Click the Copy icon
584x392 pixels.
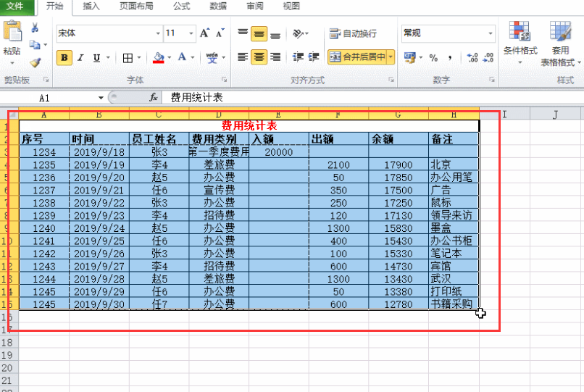(35, 45)
